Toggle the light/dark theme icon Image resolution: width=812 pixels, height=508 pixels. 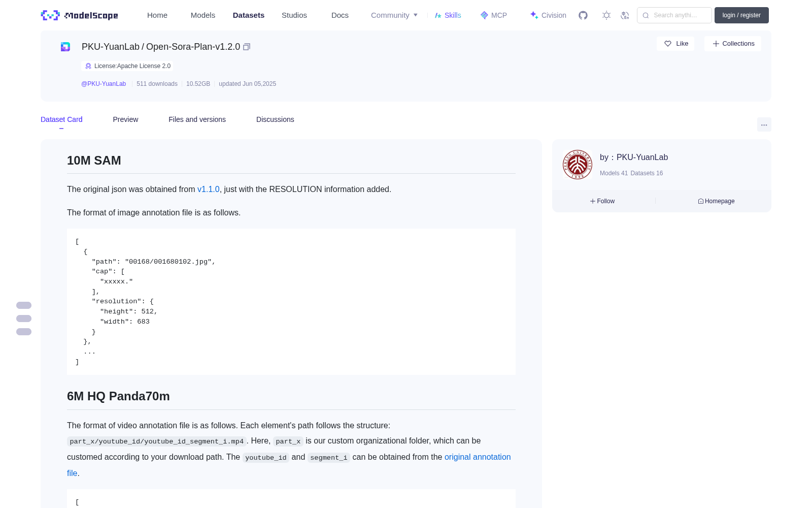coord(606,15)
